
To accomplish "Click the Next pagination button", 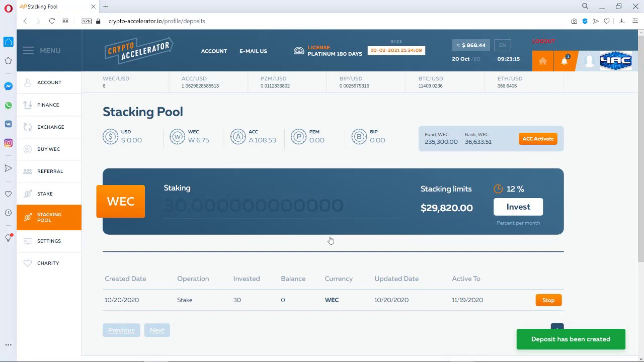I will (x=157, y=330).
